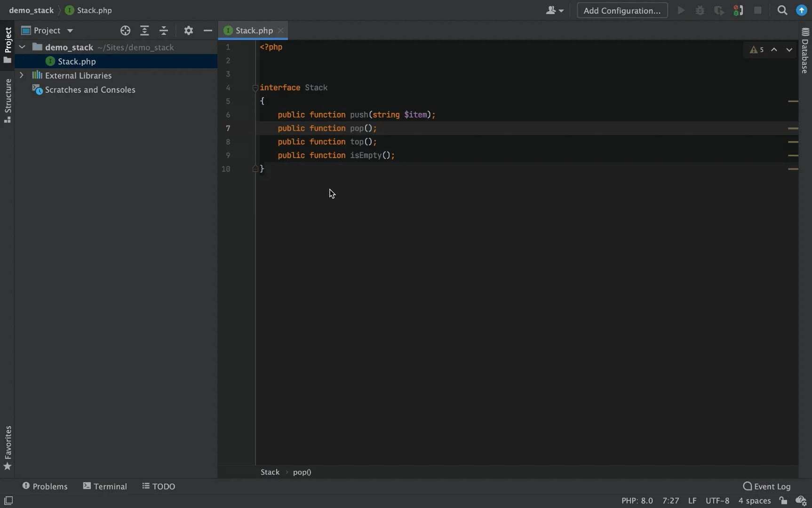Open Project panel settings gear
The height and width of the screenshot is (508, 812).
pyautogui.click(x=189, y=31)
